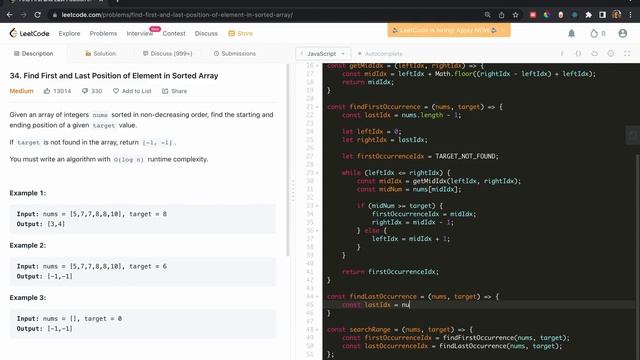
Task: Click the curly braces format code icon
Action: pos(578,53)
